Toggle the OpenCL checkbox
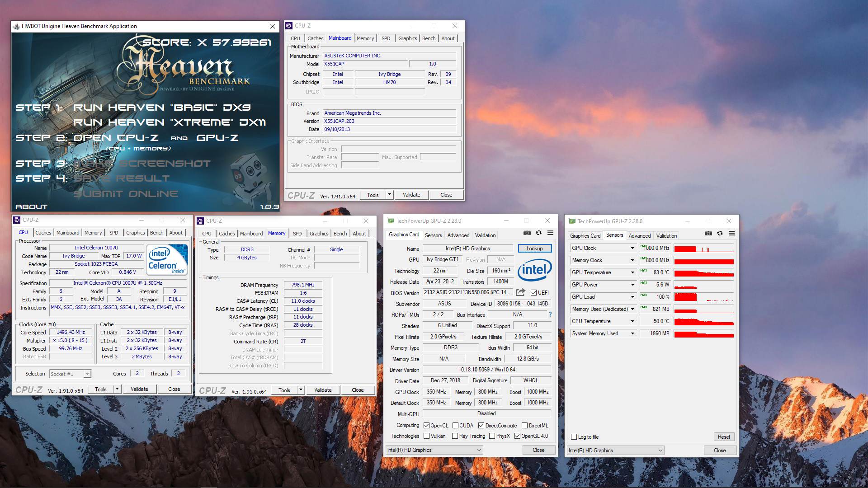868x488 pixels. [426, 426]
